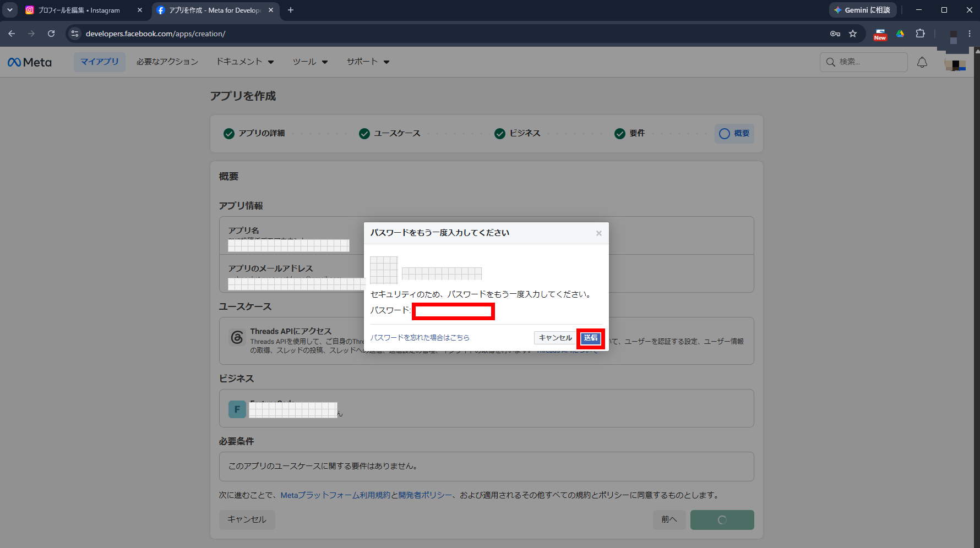Click the Threads APIにアクセス heading

pyautogui.click(x=291, y=331)
